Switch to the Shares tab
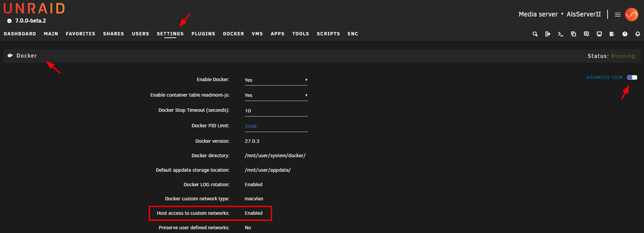Image resolution: width=644 pixels, height=233 pixels. pos(113,34)
